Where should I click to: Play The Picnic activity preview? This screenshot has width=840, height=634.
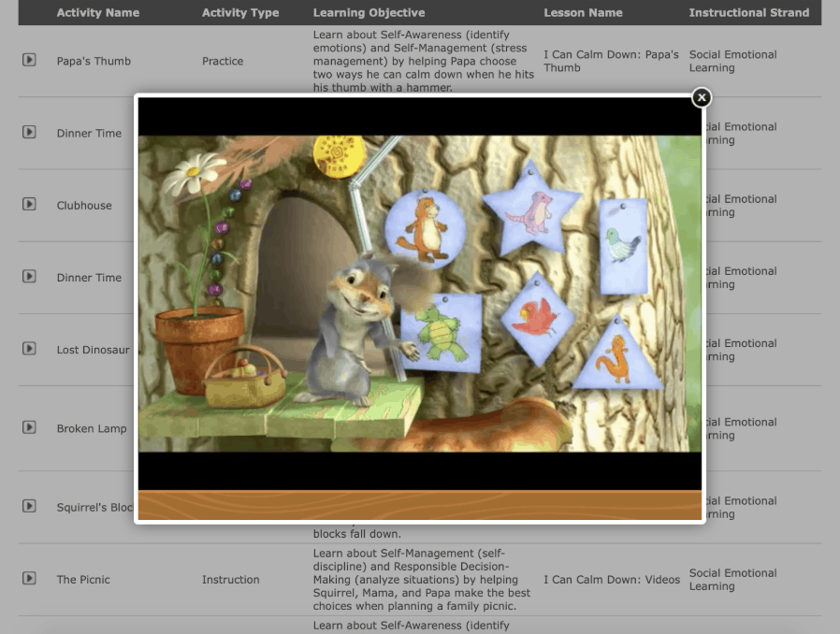(29, 578)
